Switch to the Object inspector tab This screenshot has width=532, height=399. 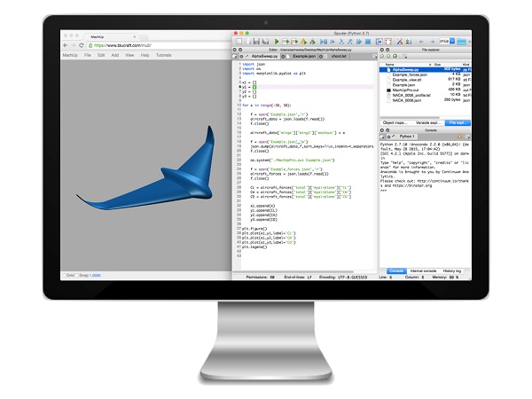(393, 122)
